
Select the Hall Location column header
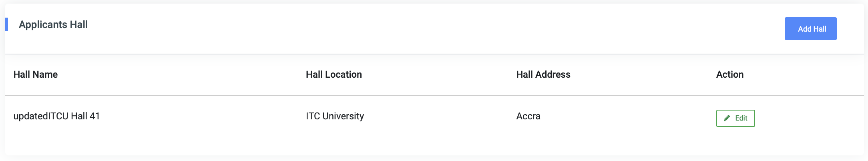pos(334,74)
